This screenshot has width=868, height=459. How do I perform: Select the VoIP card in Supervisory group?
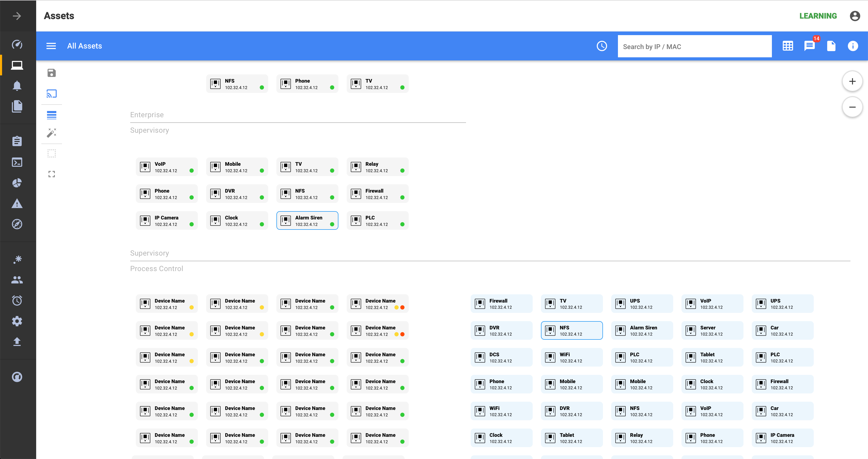(167, 167)
